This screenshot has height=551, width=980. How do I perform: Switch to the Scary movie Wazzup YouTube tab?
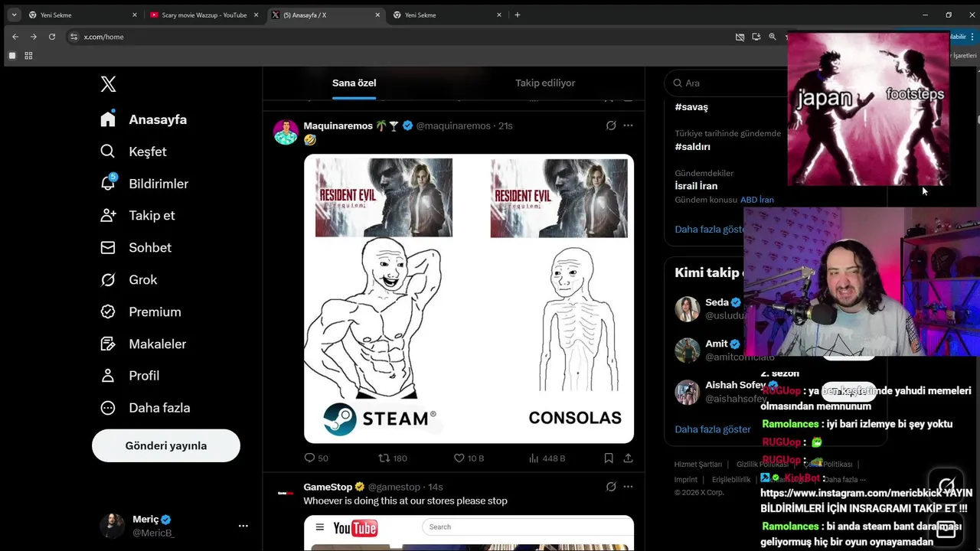tap(204, 15)
